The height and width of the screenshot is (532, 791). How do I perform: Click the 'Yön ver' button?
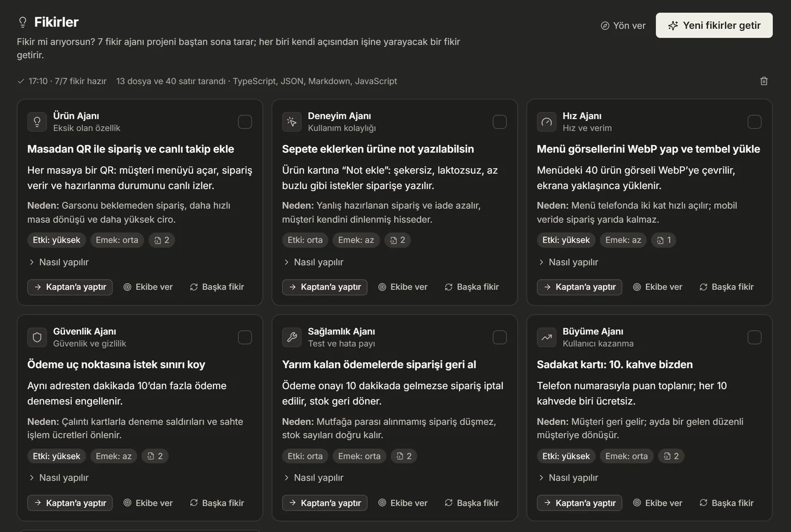(623, 25)
